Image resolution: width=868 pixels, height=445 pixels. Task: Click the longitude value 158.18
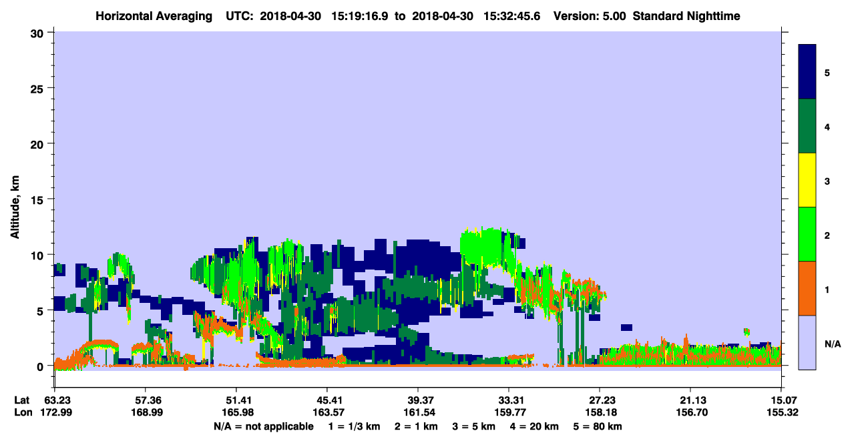(600, 412)
